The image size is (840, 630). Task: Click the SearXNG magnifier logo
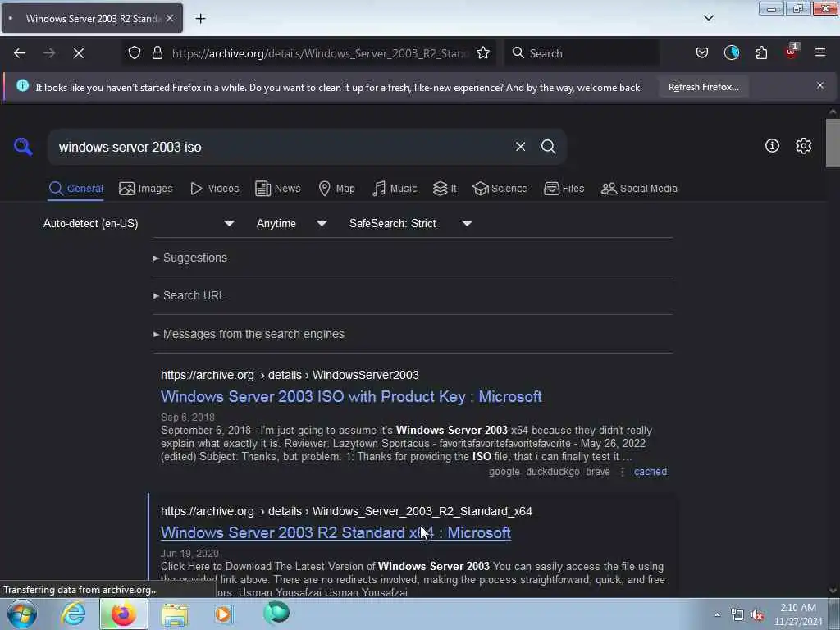23,146
